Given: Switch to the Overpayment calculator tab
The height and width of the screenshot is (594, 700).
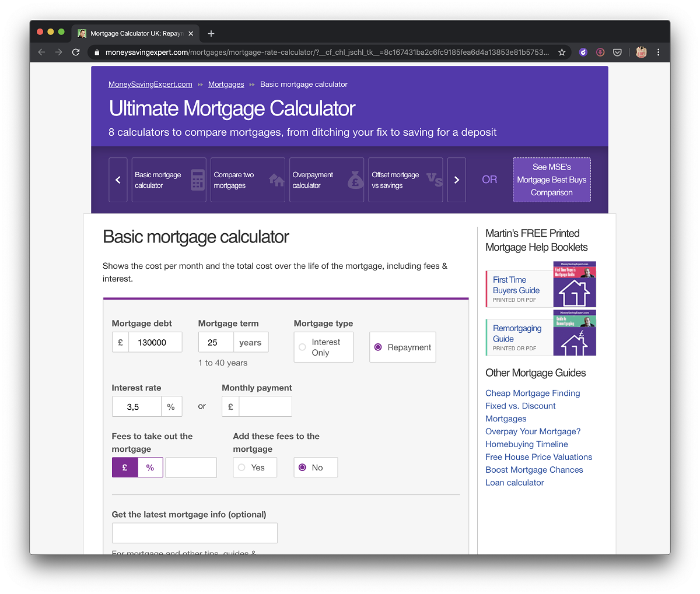Looking at the screenshot, I should point(327,180).
